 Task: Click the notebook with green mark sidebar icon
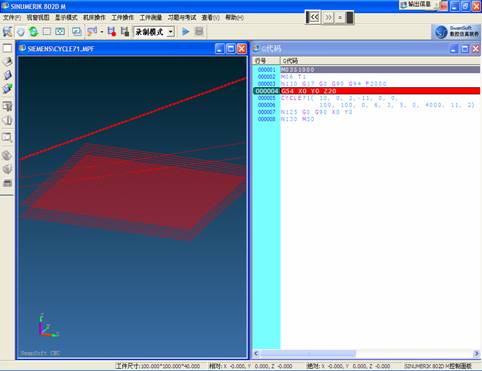tap(7, 88)
